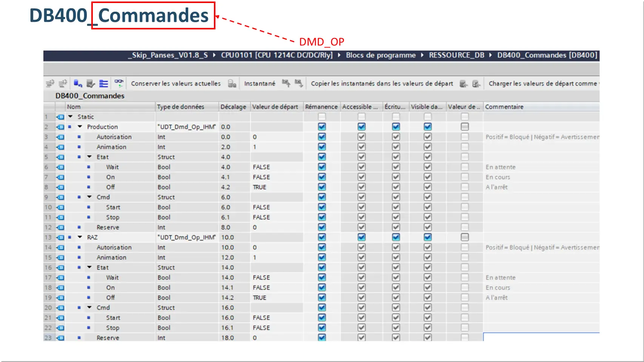Click the load start values pencil icon
Viewport: 644px width, 362px height.
click(91, 83)
